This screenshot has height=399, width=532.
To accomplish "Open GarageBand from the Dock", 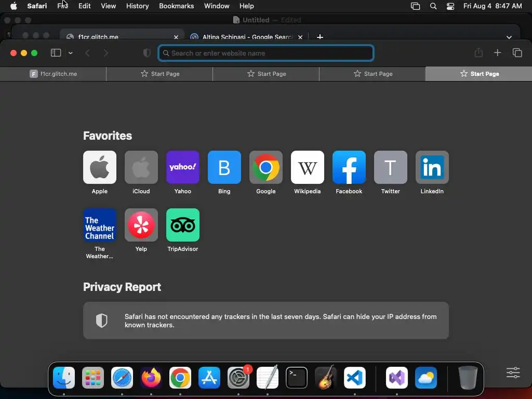I will (326, 377).
